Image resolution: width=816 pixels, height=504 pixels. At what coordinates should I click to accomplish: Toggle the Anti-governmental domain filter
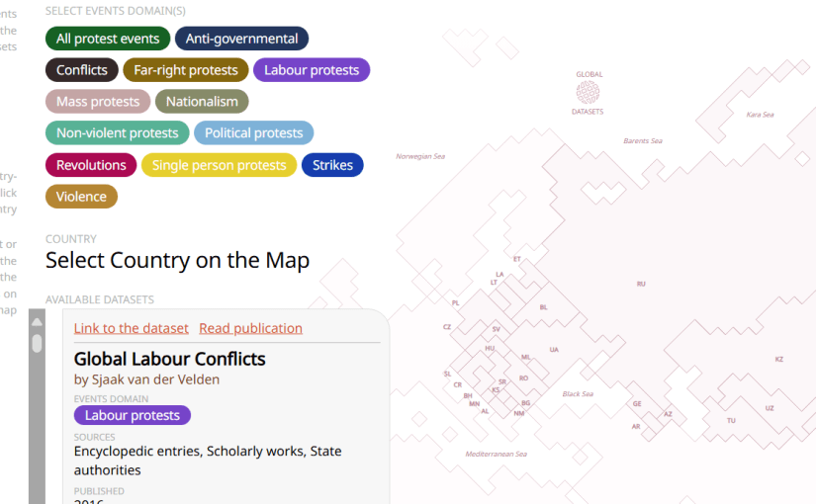pos(241,39)
